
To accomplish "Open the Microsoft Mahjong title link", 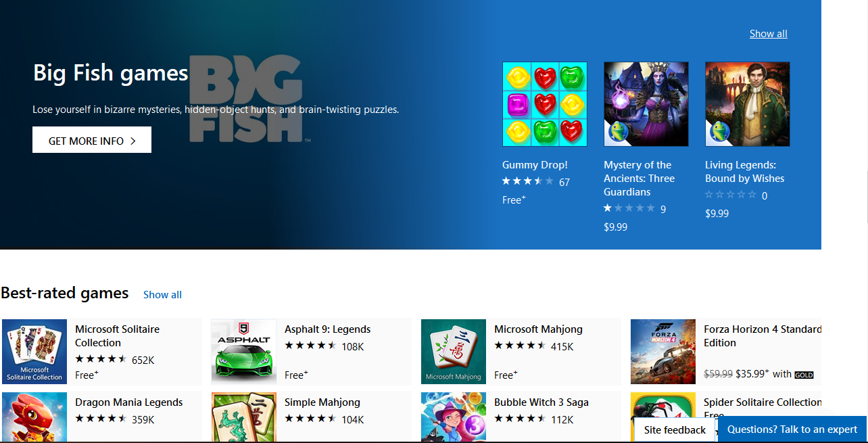I will [538, 329].
